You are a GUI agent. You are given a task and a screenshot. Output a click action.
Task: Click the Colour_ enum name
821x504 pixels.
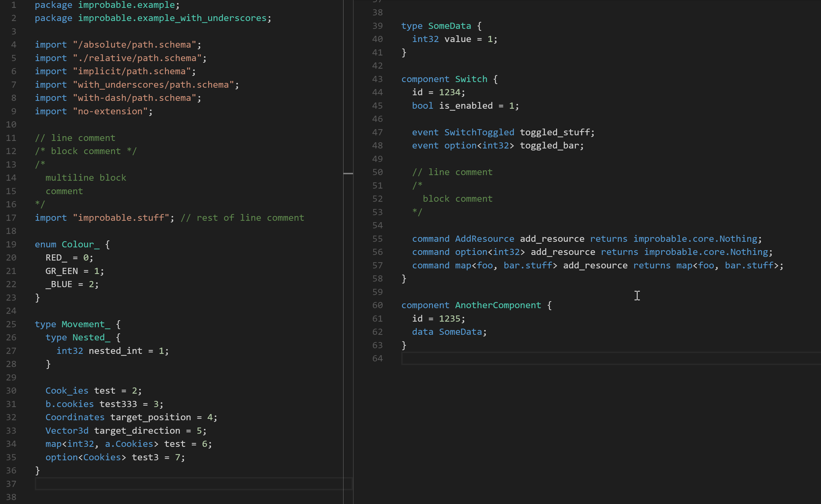click(x=80, y=244)
